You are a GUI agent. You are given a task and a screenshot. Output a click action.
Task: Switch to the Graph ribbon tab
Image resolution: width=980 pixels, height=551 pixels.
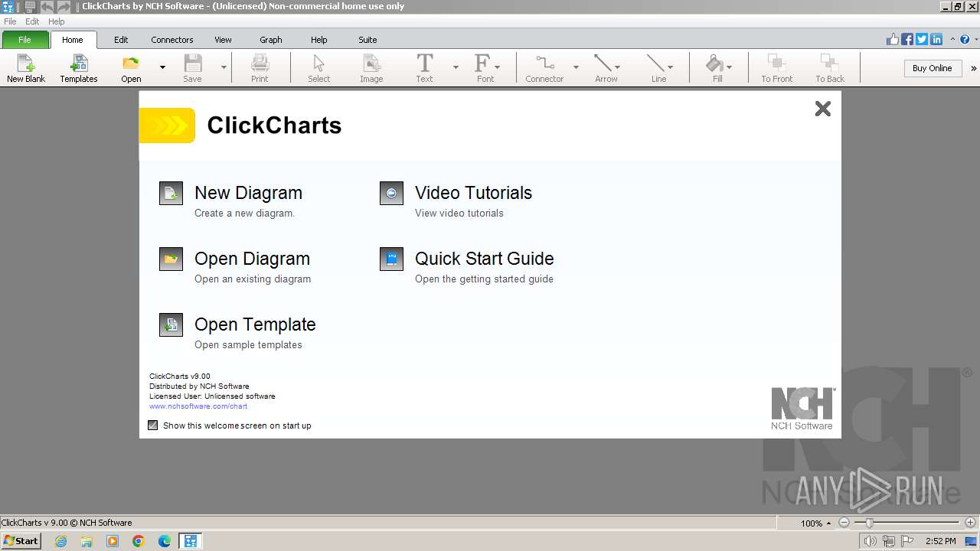pyautogui.click(x=271, y=40)
